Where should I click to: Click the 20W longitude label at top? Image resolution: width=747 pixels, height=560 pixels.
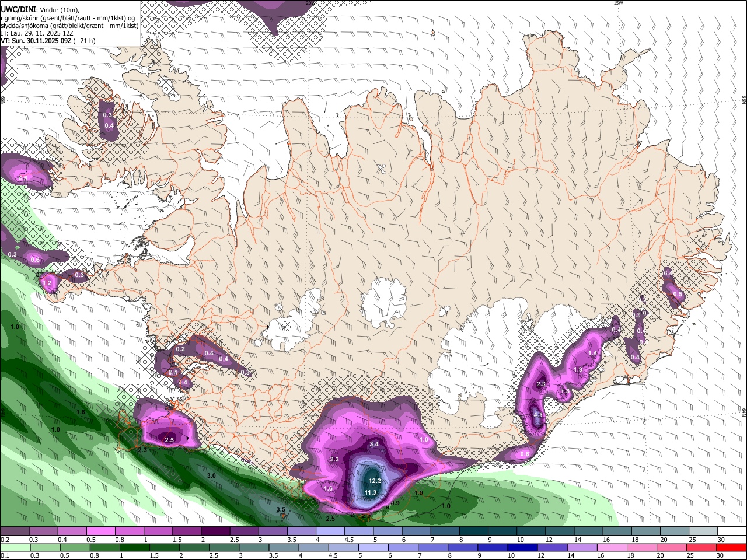[310, 3]
